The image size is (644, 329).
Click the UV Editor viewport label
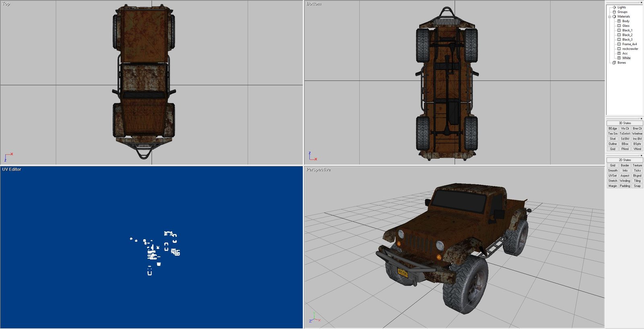(x=12, y=170)
